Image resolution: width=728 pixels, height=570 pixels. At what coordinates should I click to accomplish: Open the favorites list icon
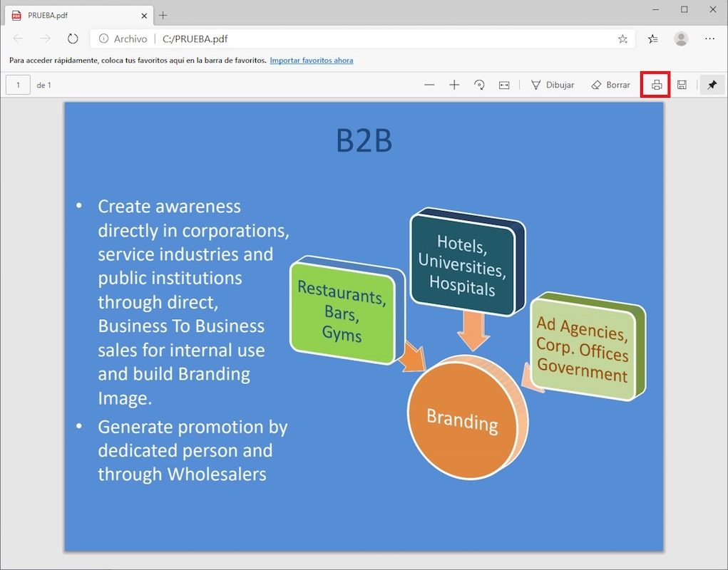(652, 39)
